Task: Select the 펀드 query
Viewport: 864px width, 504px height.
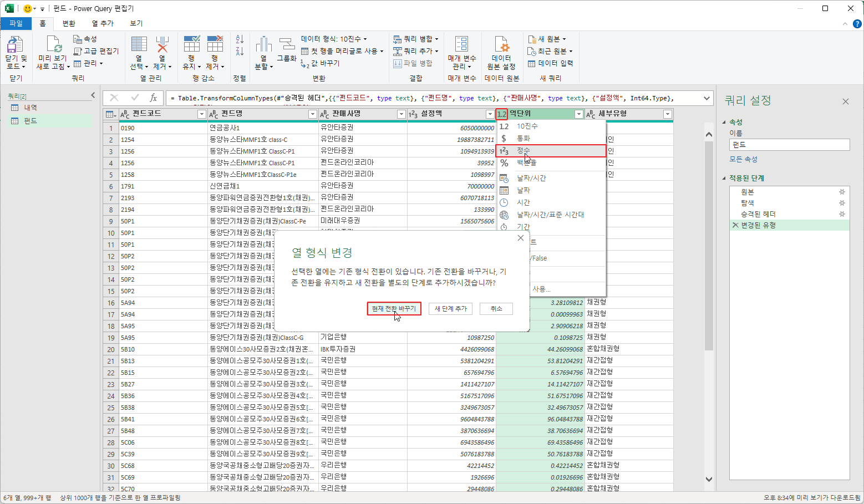Action: click(50, 121)
